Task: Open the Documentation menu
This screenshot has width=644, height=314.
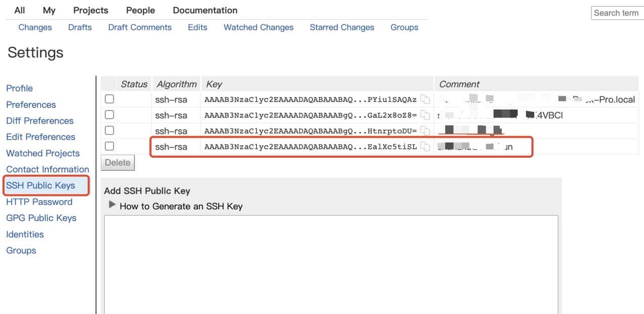Action: (205, 10)
